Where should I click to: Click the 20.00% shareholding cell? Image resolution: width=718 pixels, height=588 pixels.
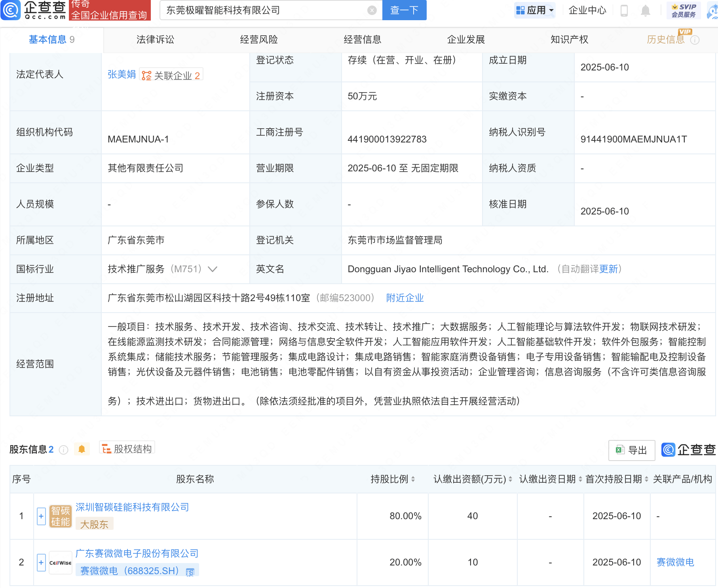point(405,562)
